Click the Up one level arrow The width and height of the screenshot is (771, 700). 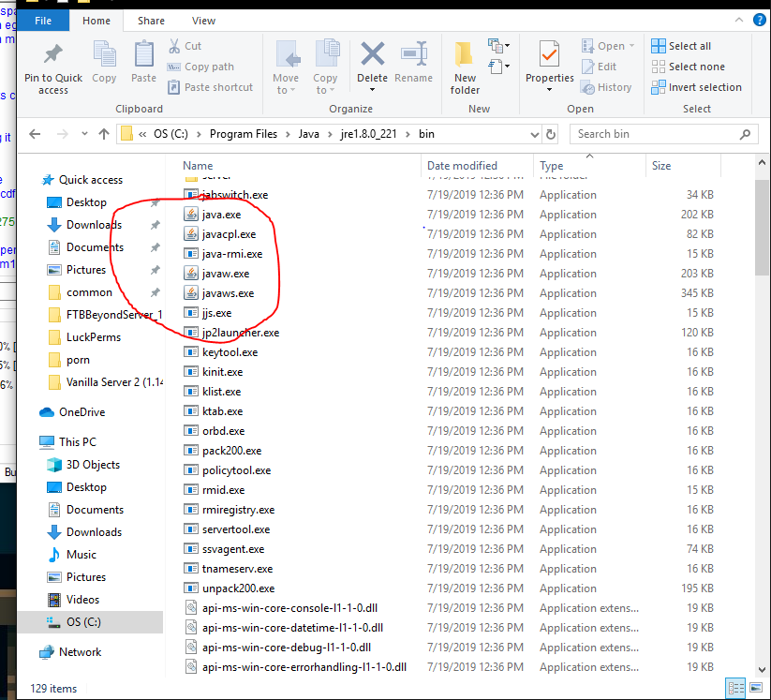[x=104, y=134]
